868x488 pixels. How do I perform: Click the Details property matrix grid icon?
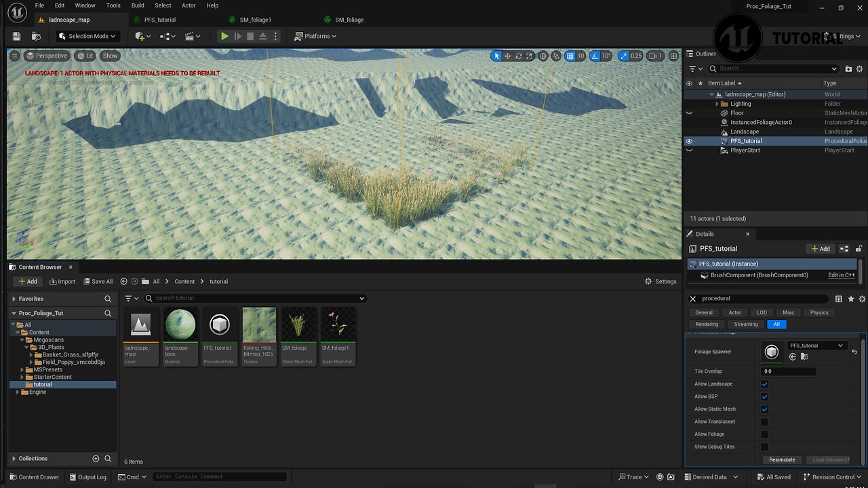(839, 299)
